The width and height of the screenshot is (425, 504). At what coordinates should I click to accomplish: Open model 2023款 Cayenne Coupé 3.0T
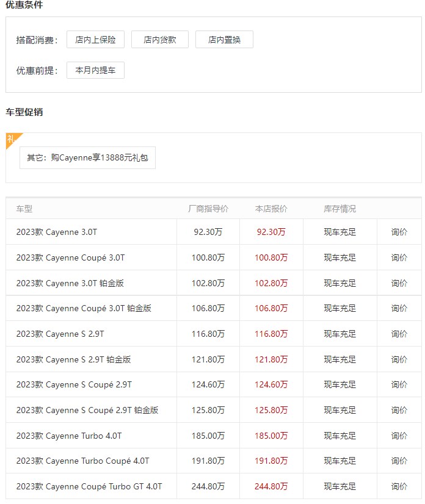[x=70, y=257]
